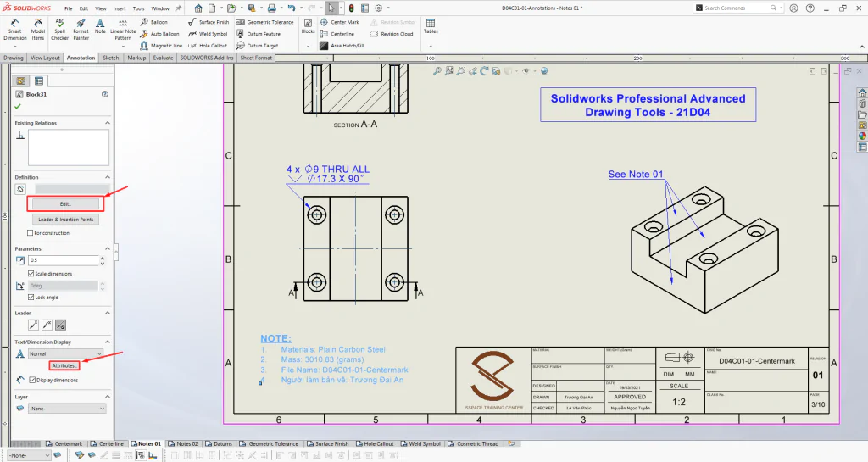The height and width of the screenshot is (462, 868).
Task: Select the first leader style button
Action: pos(34,326)
